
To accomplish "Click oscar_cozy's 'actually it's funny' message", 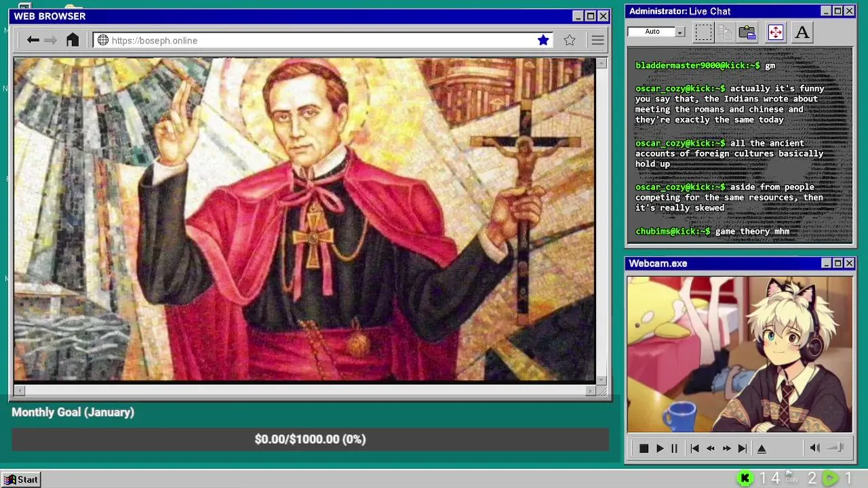I will point(730,104).
